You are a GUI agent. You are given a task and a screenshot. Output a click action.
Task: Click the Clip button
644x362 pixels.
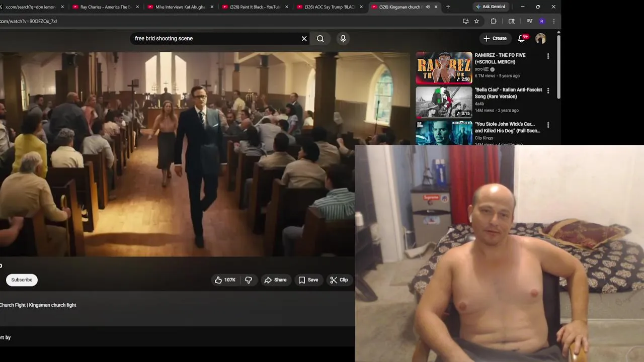[339, 280]
